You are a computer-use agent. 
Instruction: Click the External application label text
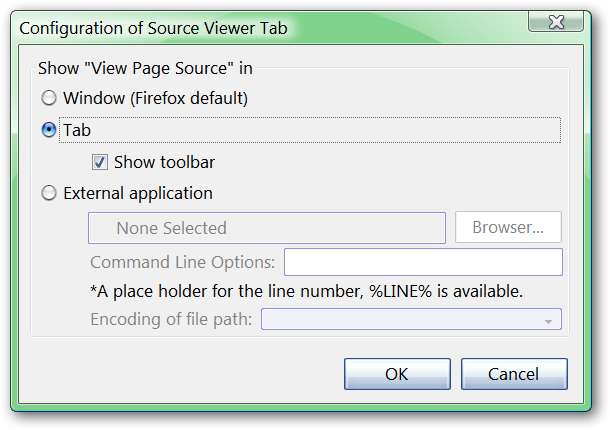[137, 194]
